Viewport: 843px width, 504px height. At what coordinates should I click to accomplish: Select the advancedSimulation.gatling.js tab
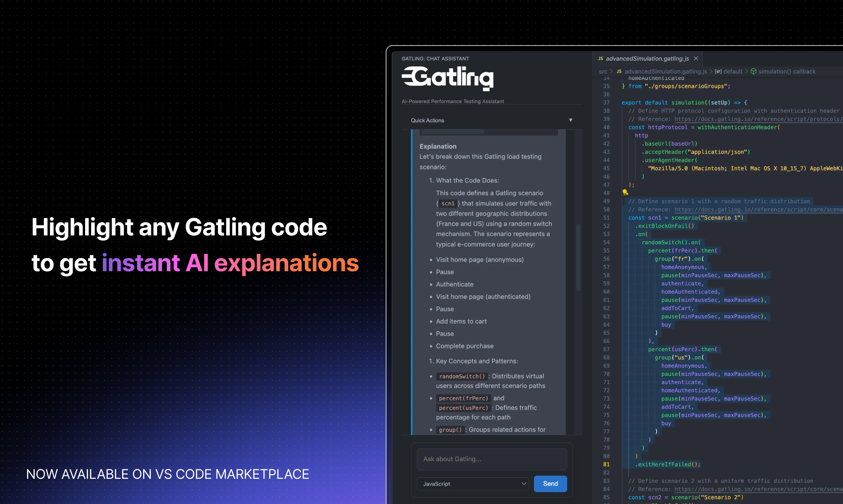[648, 58]
